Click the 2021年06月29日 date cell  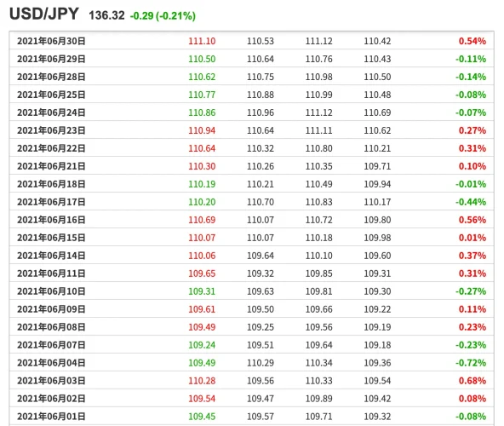51,59
